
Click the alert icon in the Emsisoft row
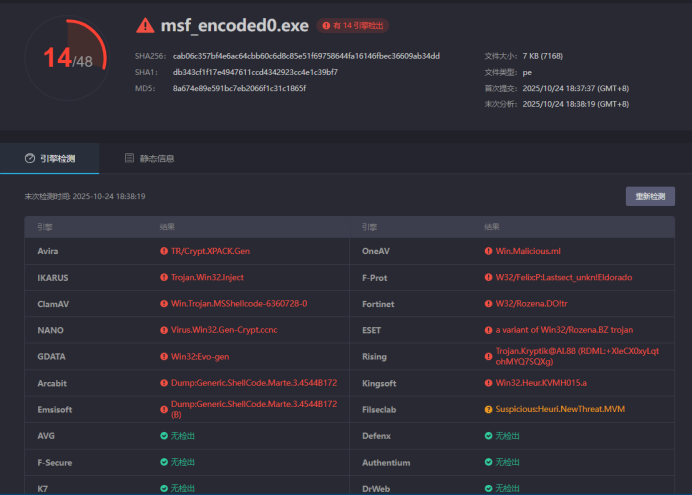pyautogui.click(x=164, y=409)
